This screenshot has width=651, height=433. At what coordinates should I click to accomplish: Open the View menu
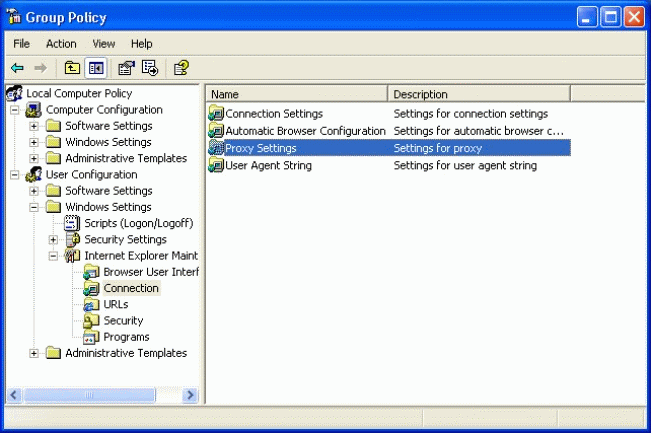pyautogui.click(x=103, y=44)
